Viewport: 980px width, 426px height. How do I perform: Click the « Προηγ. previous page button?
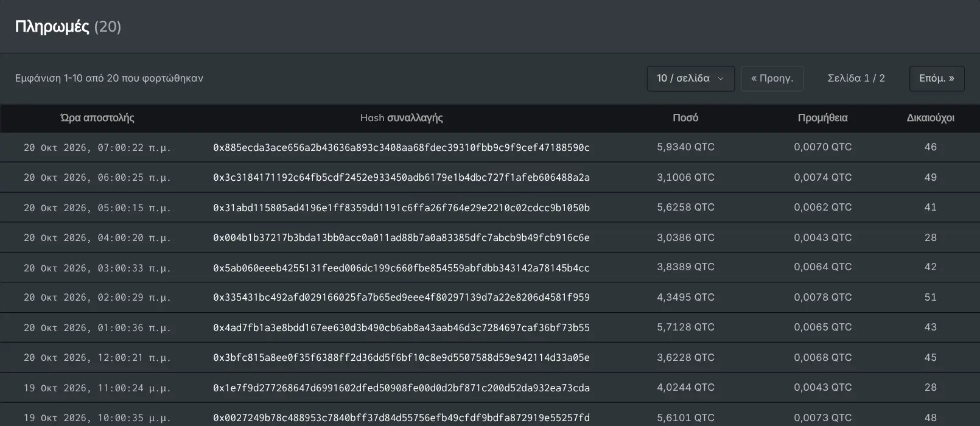[772, 79]
